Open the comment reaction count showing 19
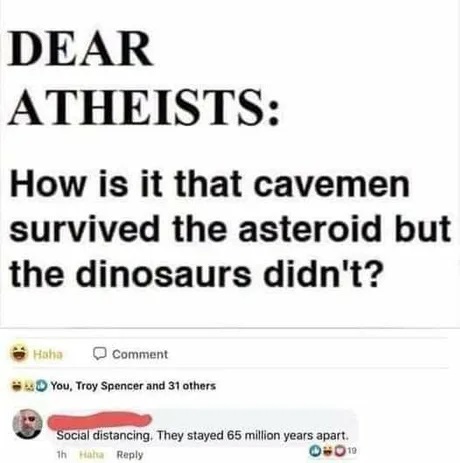 [352, 451]
